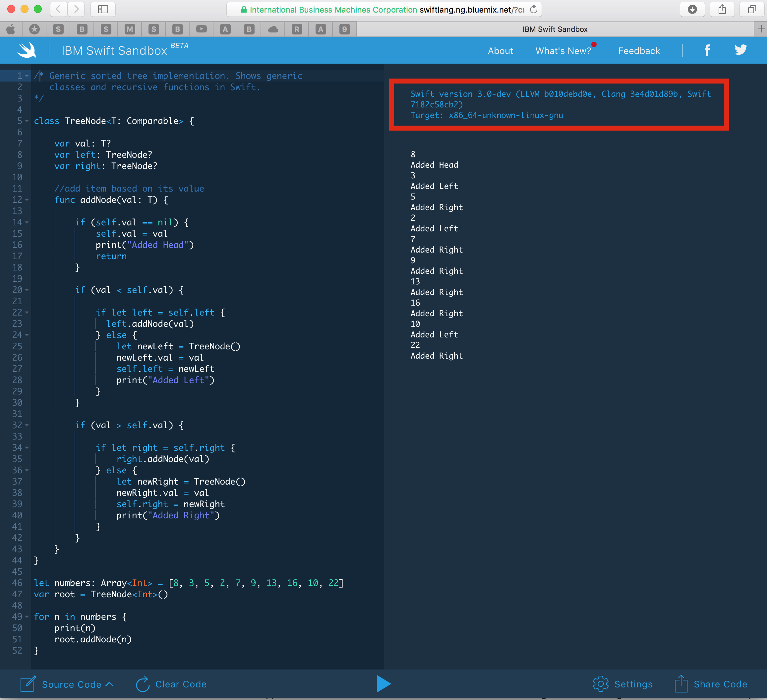This screenshot has width=767, height=700.
Task: Open the Twitter bird icon
Action: coord(740,50)
